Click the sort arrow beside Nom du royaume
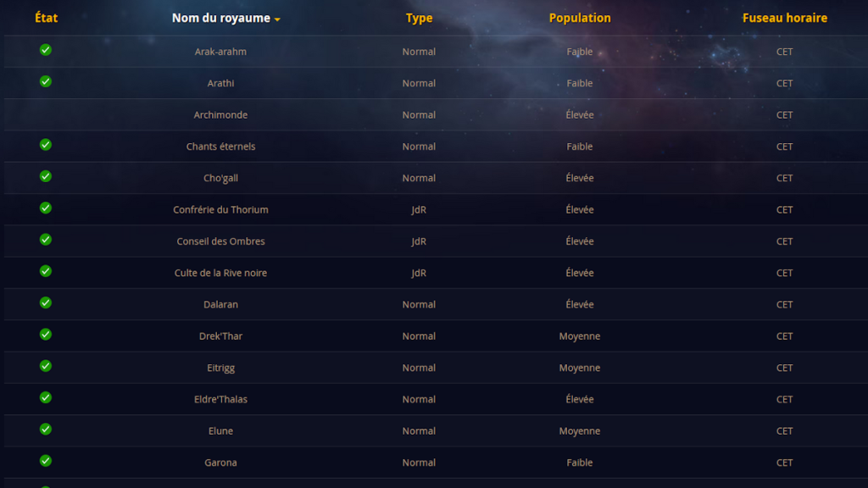 277,19
